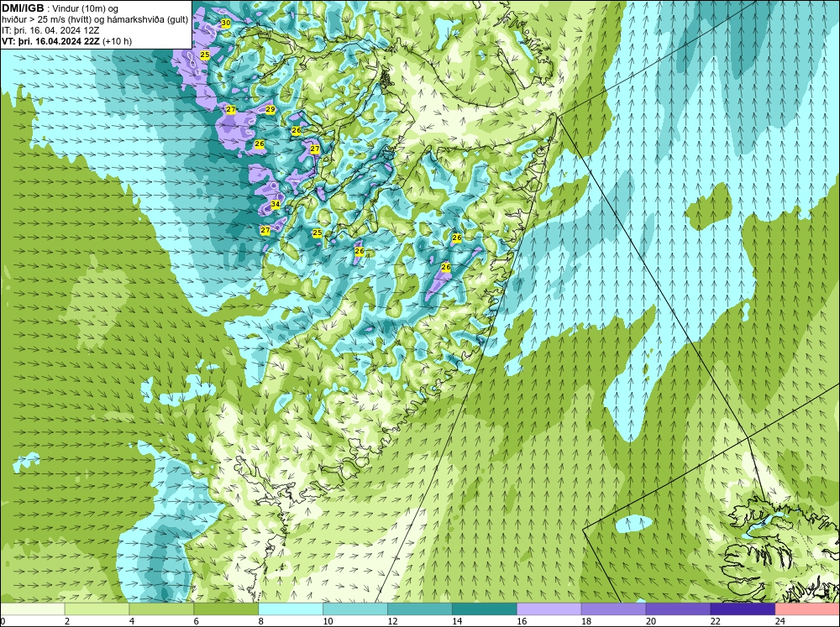Click the "DMI/IGB" title text
This screenshot has height=627, width=840.
[23, 8]
